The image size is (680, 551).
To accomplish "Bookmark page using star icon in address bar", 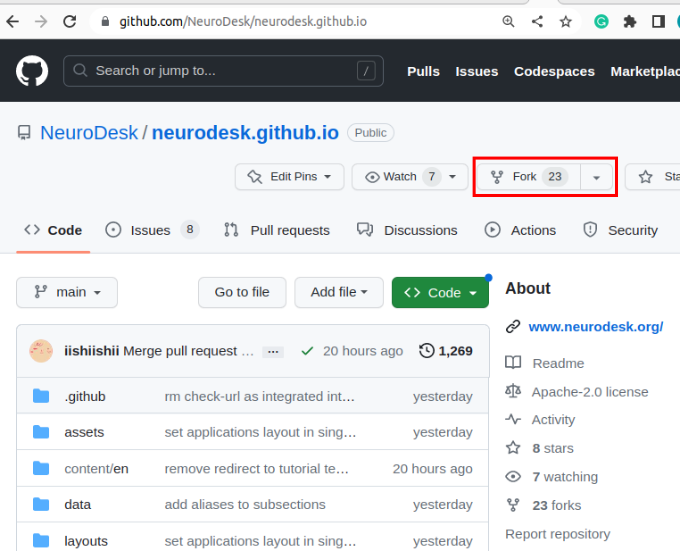I will [x=566, y=21].
